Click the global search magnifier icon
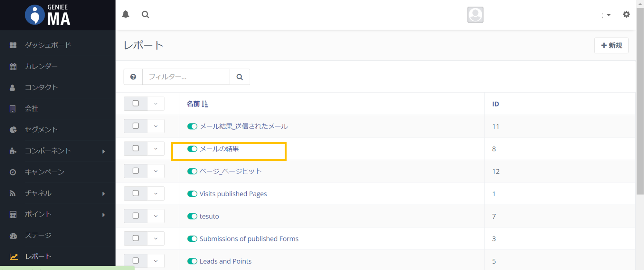The width and height of the screenshot is (644, 270). pyautogui.click(x=145, y=14)
